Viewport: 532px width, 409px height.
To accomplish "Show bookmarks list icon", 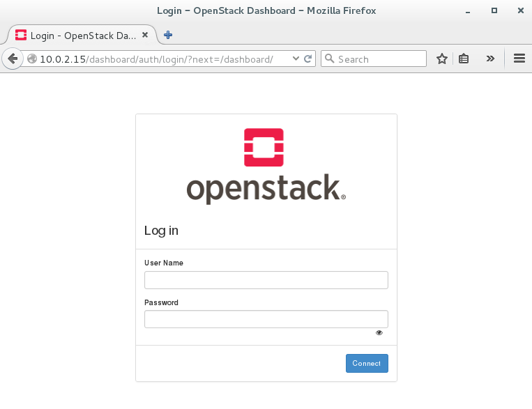I will pos(464,59).
